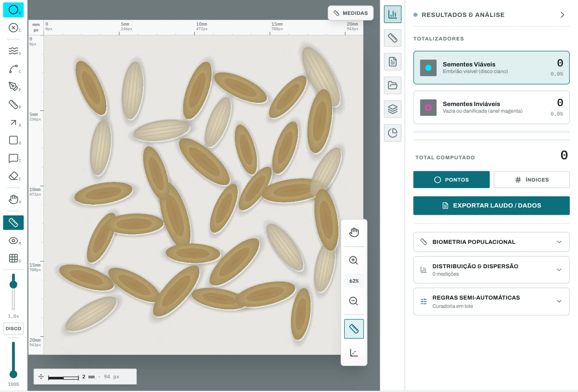Toggle marker visibility eye icon
The width and height of the screenshot is (578, 392).
tap(13, 241)
